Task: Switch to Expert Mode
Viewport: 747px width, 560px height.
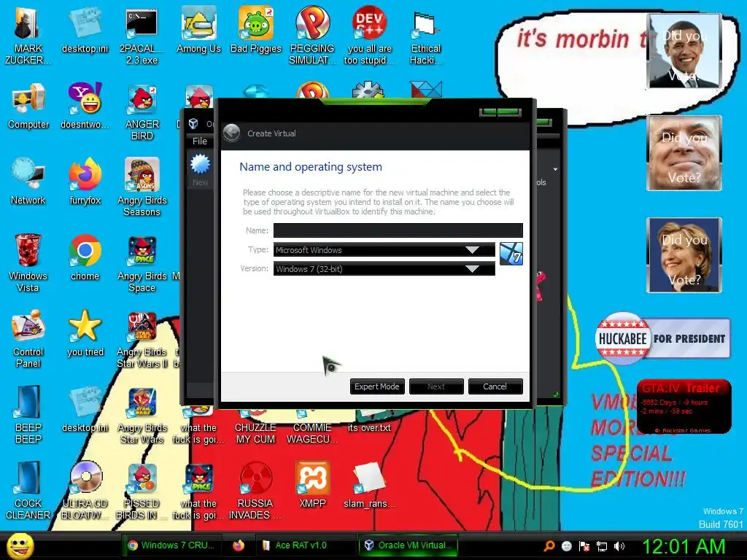Action: [377, 386]
